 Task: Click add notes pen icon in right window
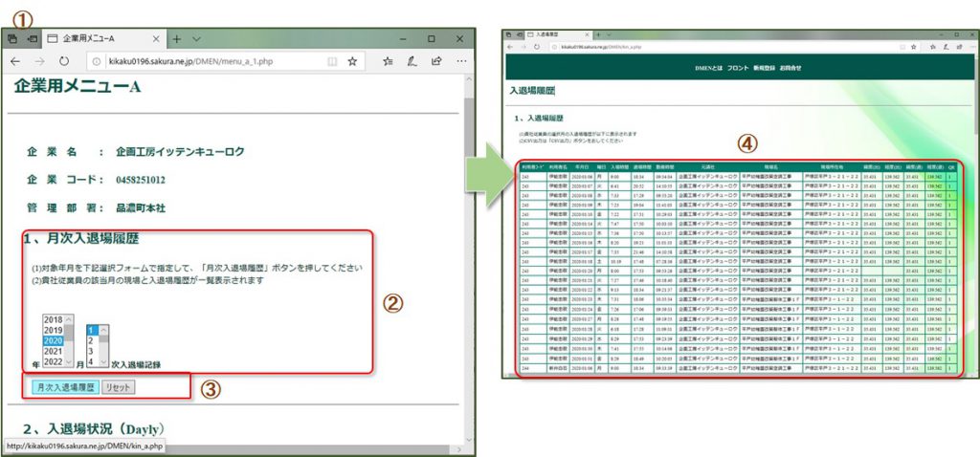pyautogui.click(x=945, y=47)
